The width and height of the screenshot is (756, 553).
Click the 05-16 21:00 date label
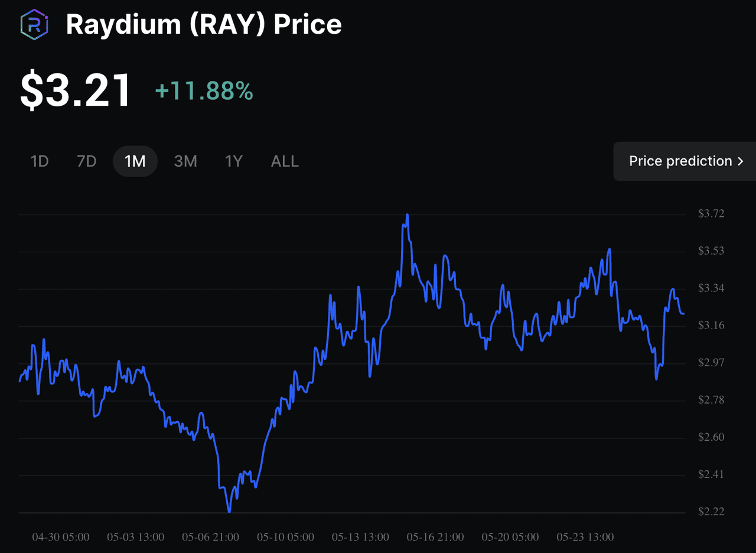pyautogui.click(x=435, y=537)
